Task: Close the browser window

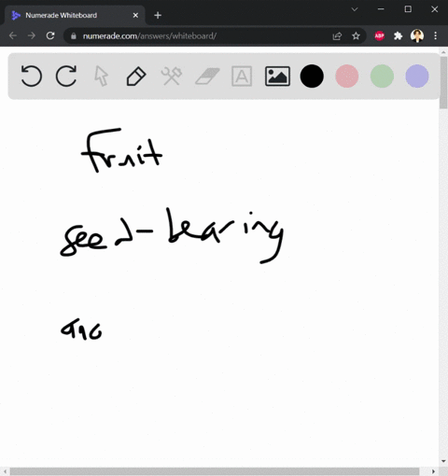Action: point(435,9)
